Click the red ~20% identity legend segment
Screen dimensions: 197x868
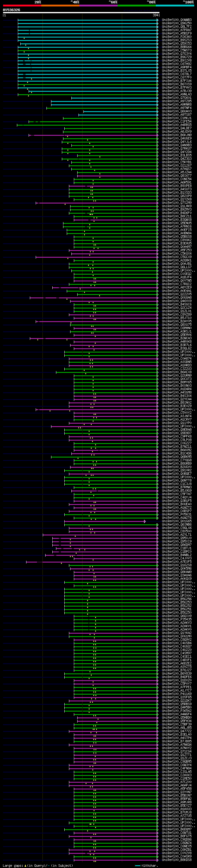point(22,6)
